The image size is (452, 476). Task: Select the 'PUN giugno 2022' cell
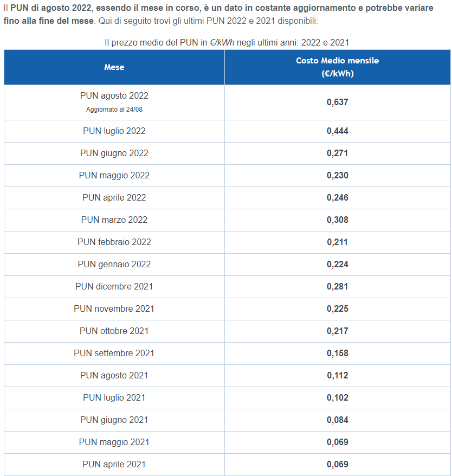pyautogui.click(x=114, y=153)
